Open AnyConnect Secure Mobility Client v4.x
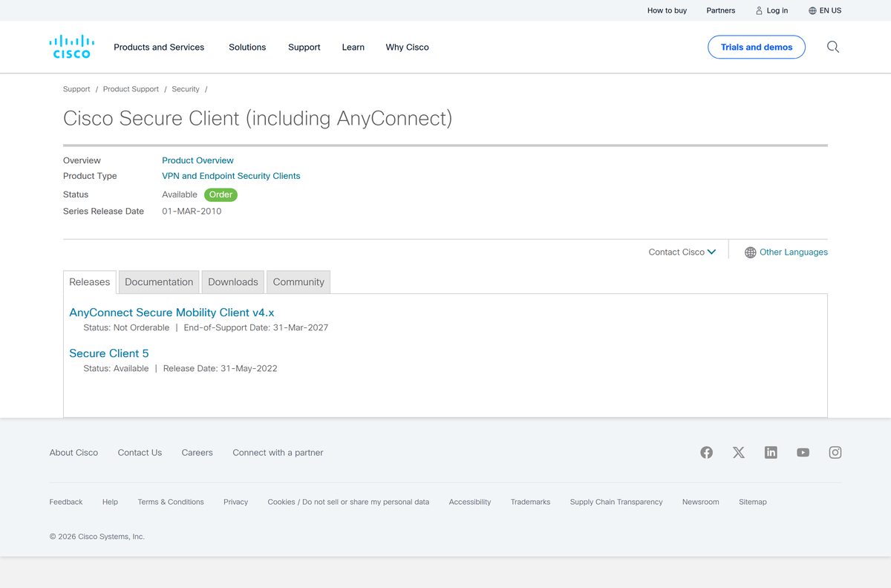This screenshot has width=891, height=588. point(172,313)
